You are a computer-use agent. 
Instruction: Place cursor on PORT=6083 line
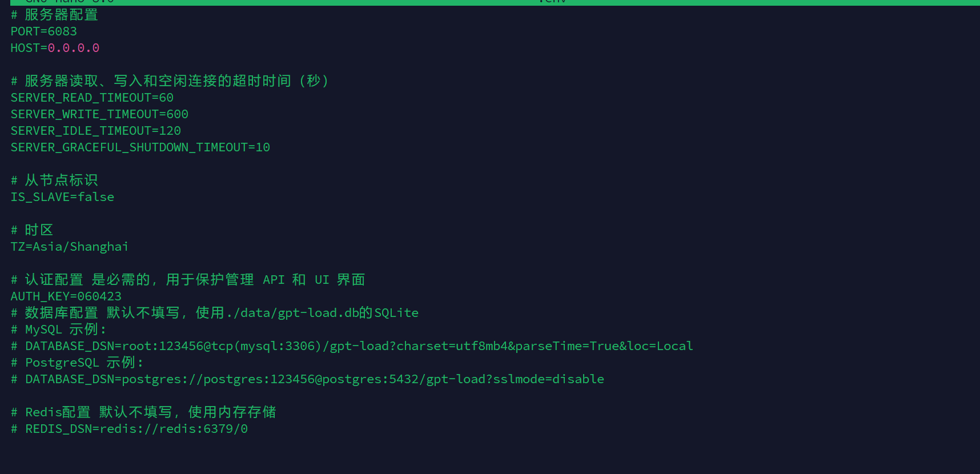tap(44, 31)
